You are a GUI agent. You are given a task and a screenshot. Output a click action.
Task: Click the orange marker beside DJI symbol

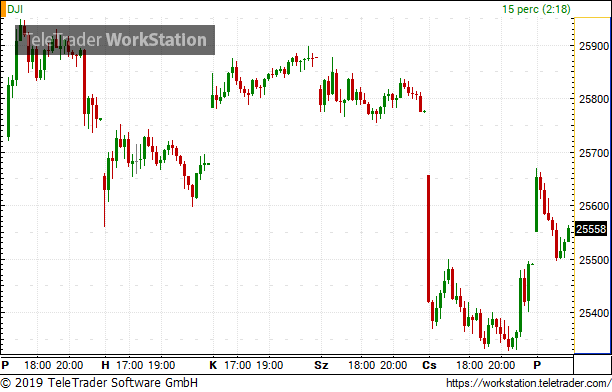[x=3, y=9]
